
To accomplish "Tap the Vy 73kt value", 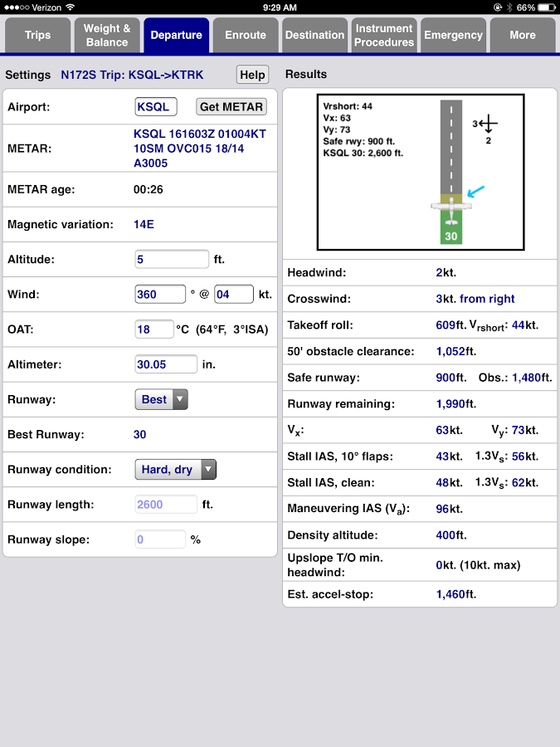I will point(525,430).
